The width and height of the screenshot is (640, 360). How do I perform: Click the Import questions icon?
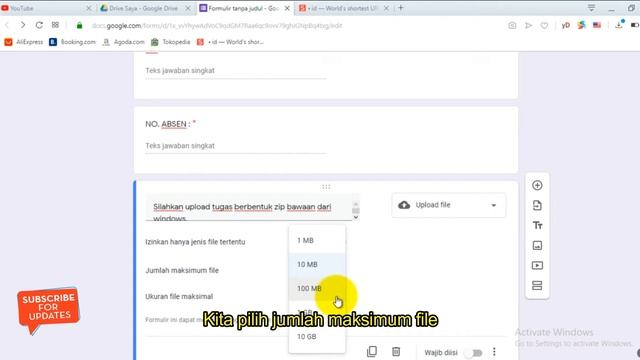537,205
